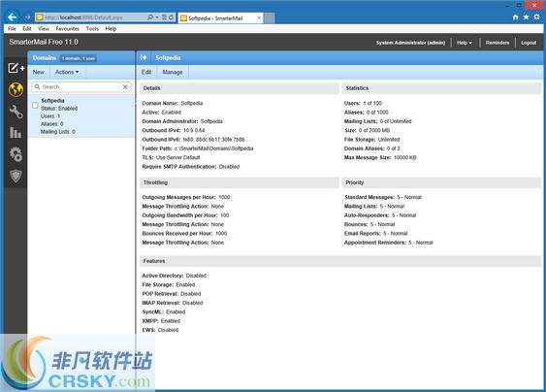Viewport: 546px width, 392px height.
Task: Click the Edit button in Softpedia toolbar
Action: (x=146, y=72)
